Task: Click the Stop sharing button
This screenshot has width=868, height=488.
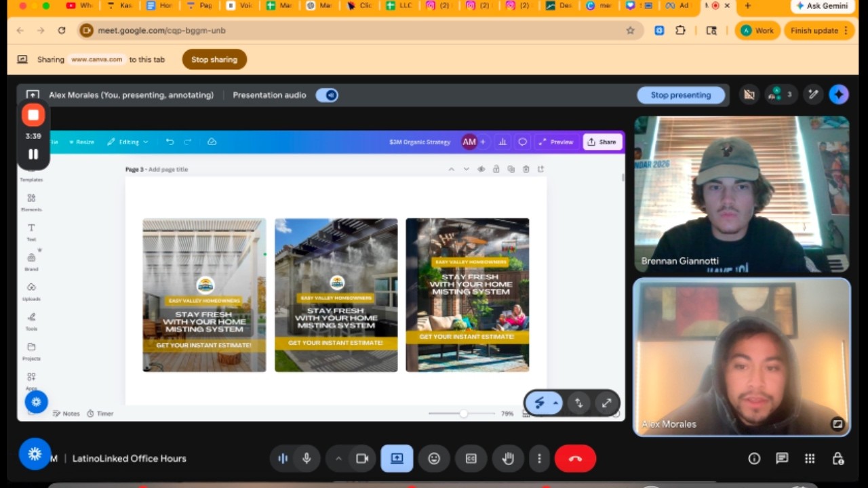Action: 214,60
